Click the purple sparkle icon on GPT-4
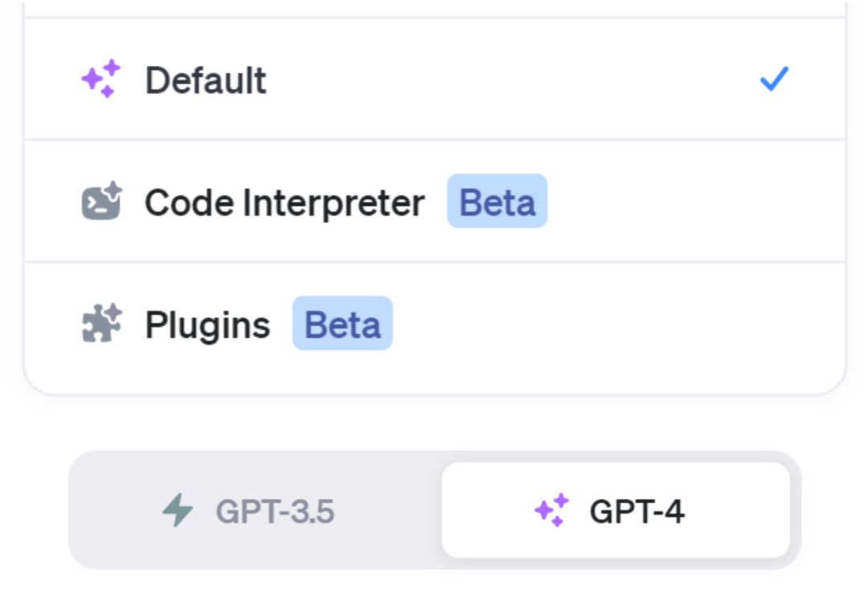The image size is (868, 593). point(551,510)
